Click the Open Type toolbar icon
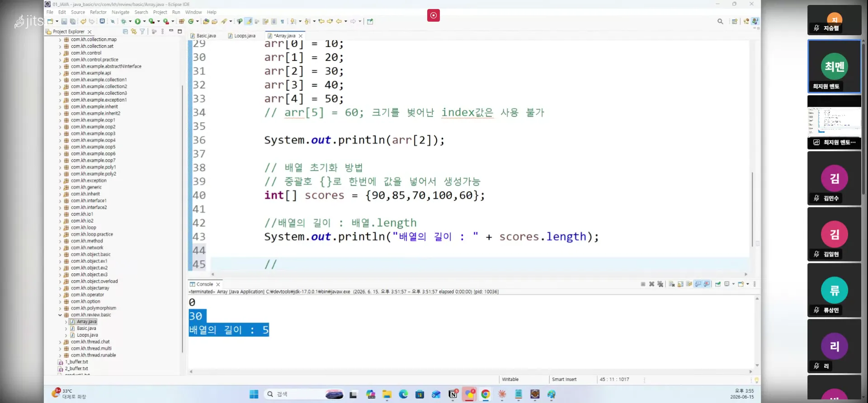 (x=206, y=21)
